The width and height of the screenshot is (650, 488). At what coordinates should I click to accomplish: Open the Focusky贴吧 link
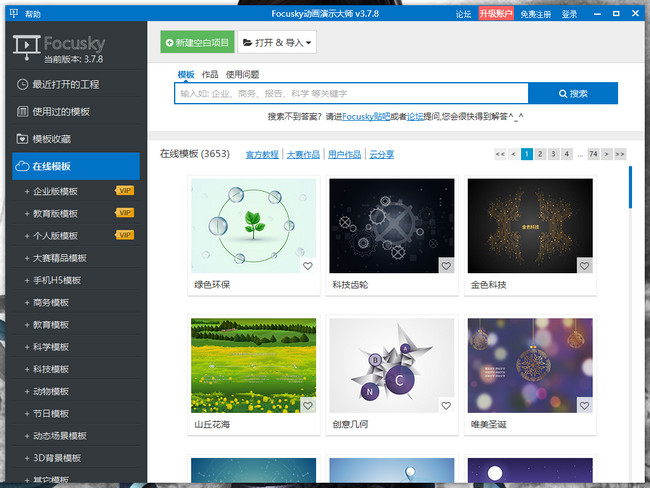tap(366, 117)
